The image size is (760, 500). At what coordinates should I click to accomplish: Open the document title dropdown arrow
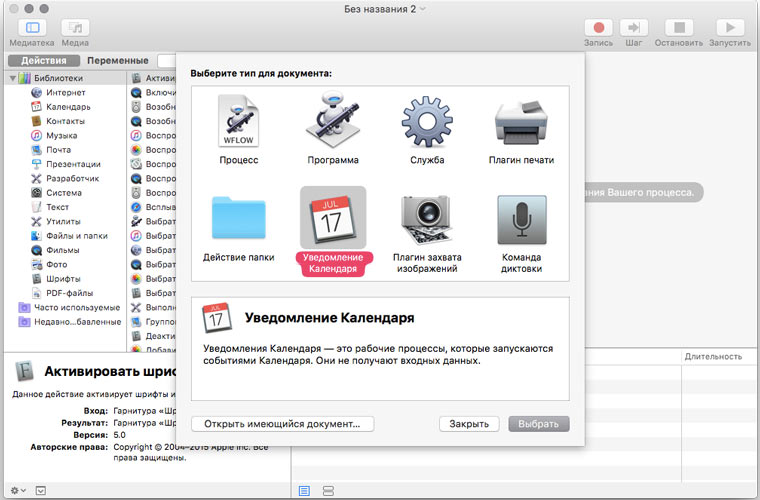coord(423,9)
